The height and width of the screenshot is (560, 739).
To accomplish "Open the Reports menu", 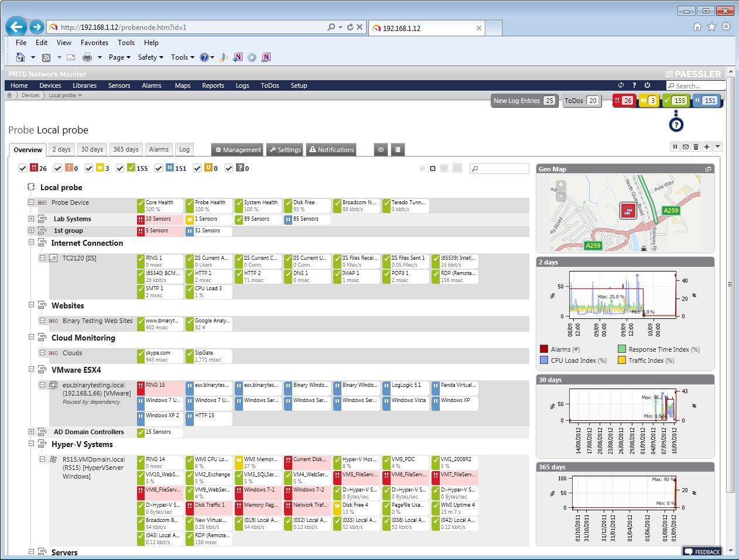I will click(213, 85).
